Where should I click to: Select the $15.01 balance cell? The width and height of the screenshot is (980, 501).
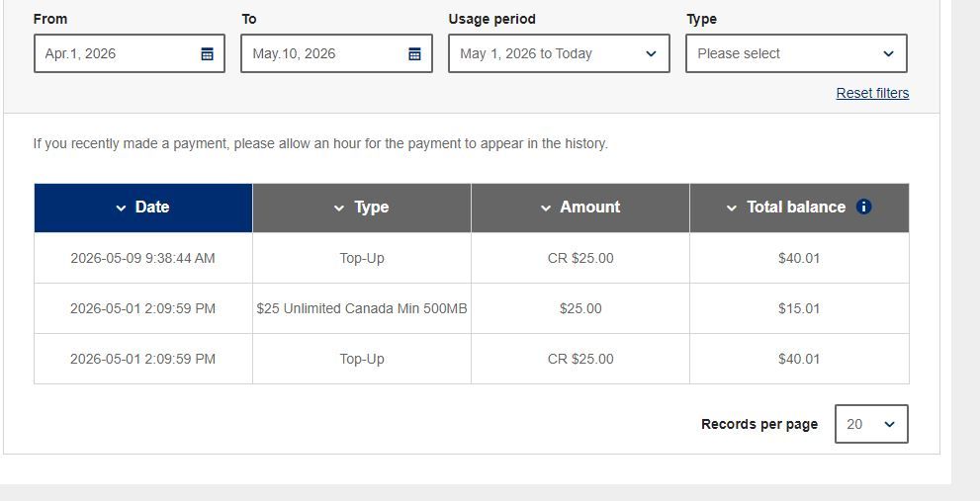point(799,308)
